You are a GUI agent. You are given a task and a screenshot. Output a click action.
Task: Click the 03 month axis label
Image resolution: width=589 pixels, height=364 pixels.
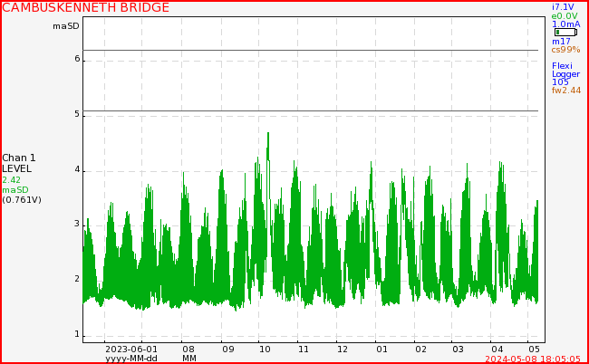(x=458, y=350)
